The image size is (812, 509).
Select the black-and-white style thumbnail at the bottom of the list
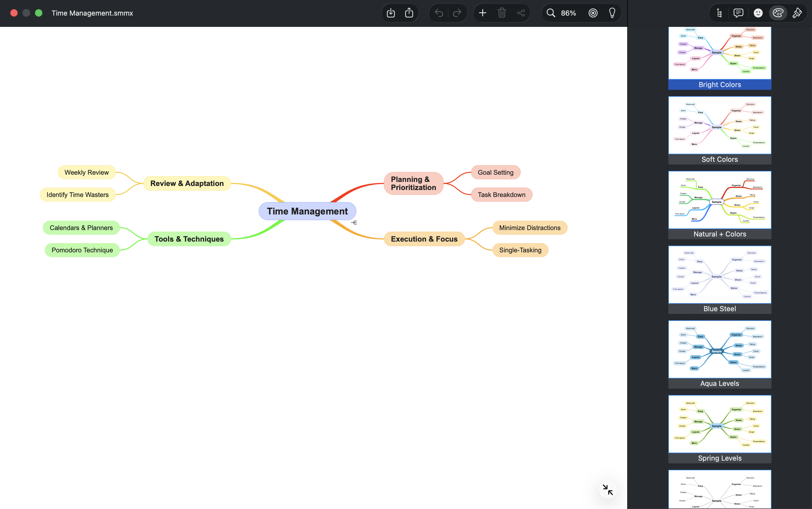coord(720,489)
